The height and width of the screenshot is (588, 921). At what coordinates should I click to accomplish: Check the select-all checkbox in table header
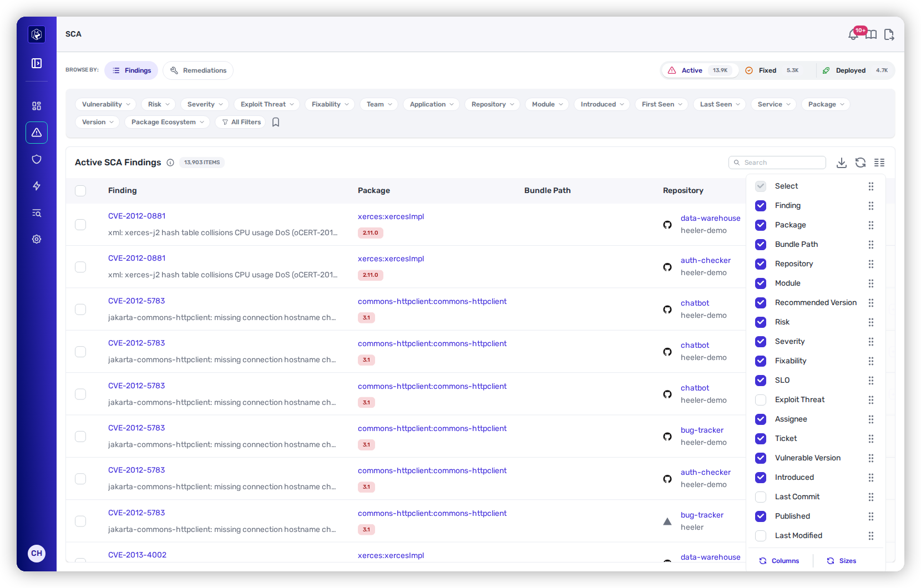tap(80, 191)
